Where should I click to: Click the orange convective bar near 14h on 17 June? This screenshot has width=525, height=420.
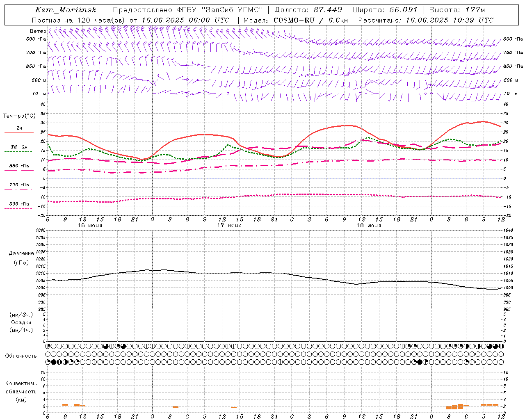click(x=234, y=407)
